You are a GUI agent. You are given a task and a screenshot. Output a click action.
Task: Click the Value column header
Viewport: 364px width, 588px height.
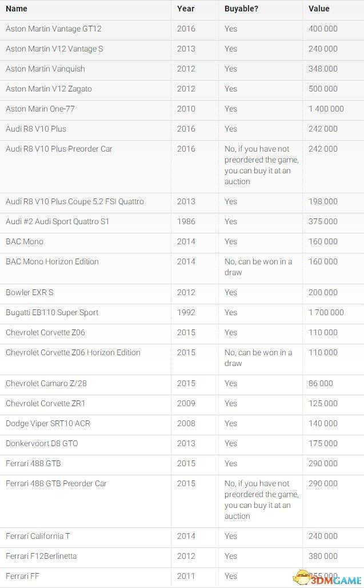[x=319, y=9]
